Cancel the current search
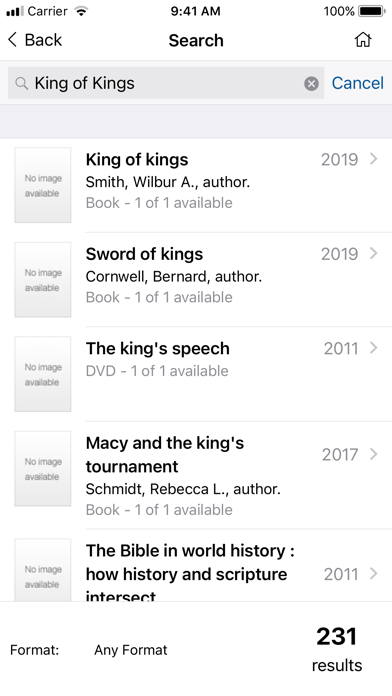392x696 pixels. [357, 83]
